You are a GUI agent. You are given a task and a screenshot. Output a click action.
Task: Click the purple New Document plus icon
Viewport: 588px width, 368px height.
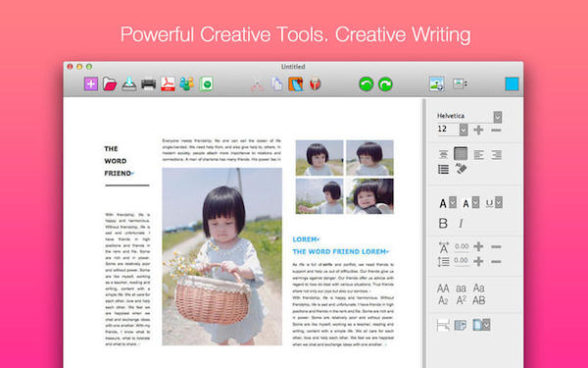[x=91, y=84]
